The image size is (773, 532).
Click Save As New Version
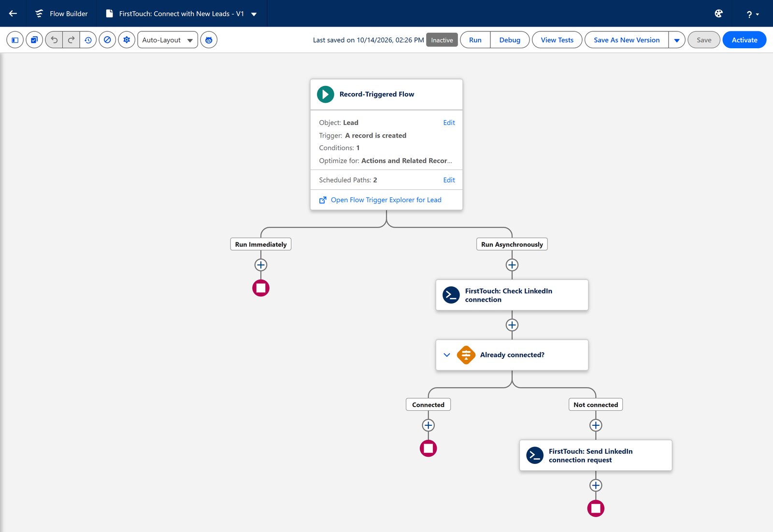pyautogui.click(x=627, y=40)
